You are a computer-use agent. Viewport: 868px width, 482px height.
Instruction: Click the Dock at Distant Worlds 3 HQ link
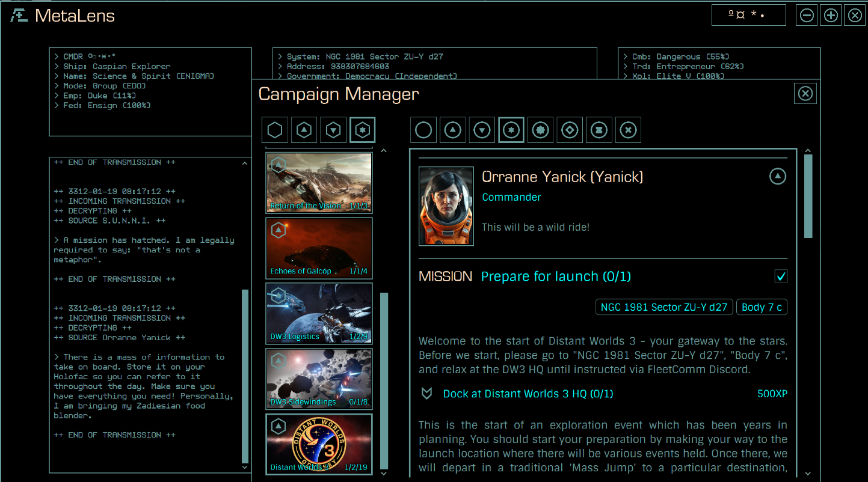[x=528, y=394]
